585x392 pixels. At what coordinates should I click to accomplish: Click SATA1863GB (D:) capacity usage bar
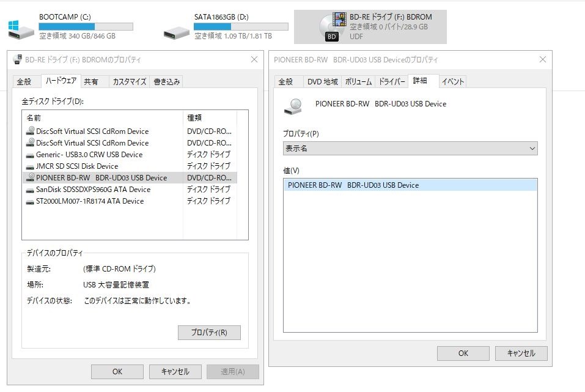[x=241, y=27]
